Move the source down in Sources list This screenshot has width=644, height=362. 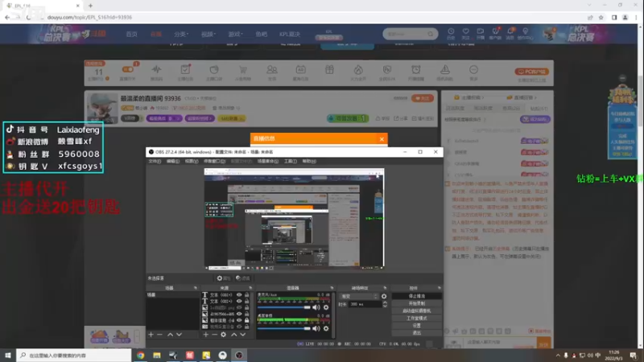pyautogui.click(x=243, y=335)
